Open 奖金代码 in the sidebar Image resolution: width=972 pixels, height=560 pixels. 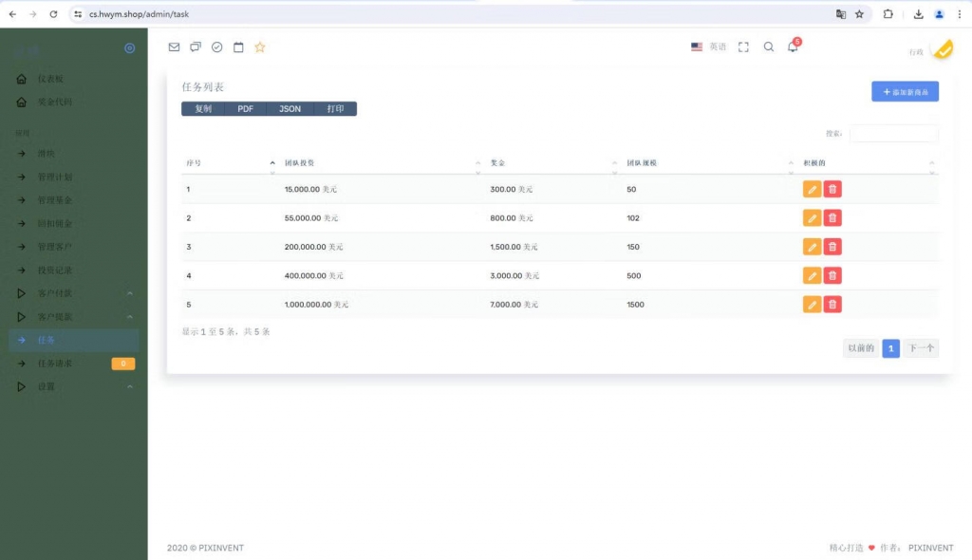point(73,103)
